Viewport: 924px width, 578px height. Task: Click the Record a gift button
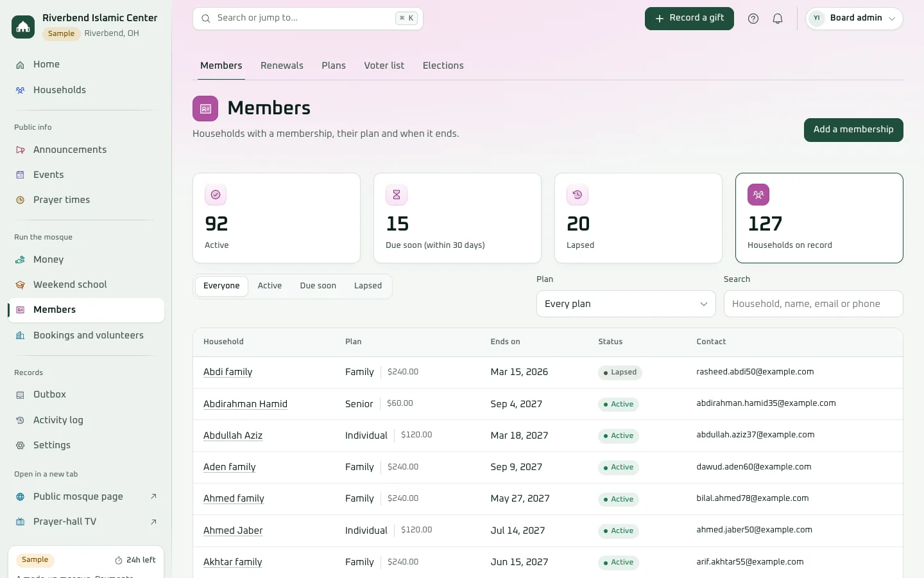pyautogui.click(x=689, y=19)
